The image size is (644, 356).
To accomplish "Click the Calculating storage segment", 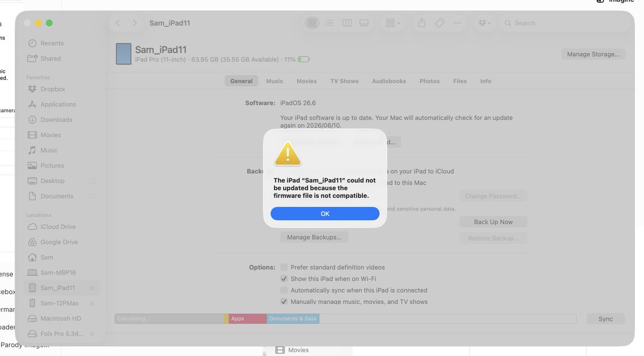I will click(169, 319).
